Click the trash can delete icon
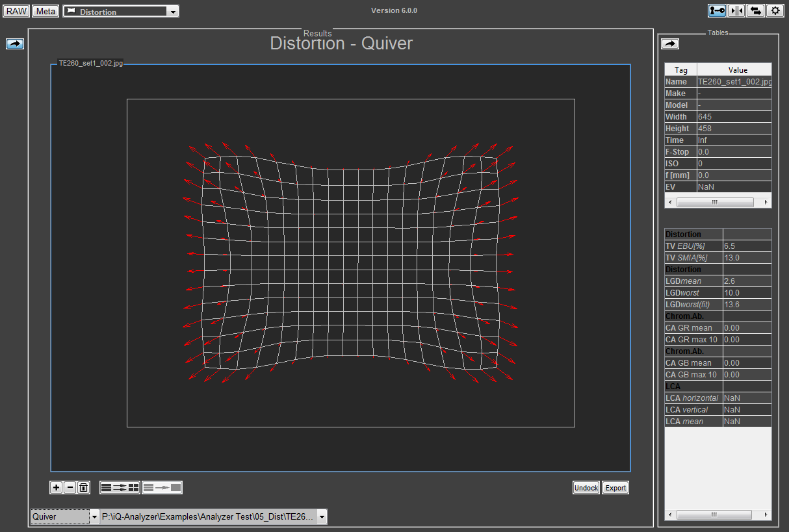 coord(83,487)
